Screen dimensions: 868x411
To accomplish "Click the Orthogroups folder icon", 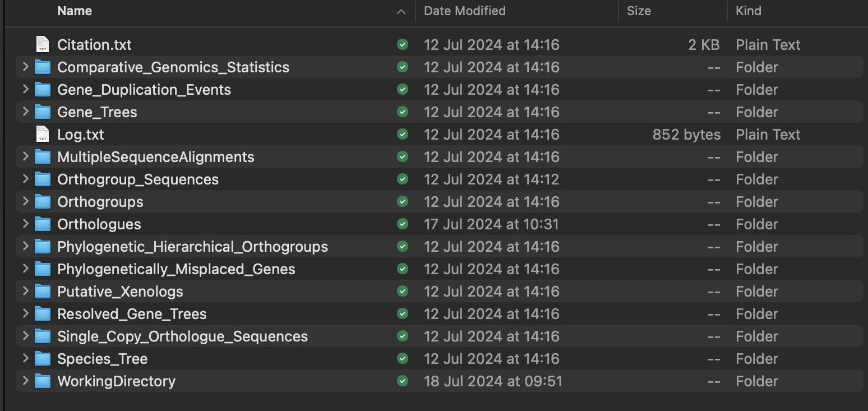I will coord(43,201).
